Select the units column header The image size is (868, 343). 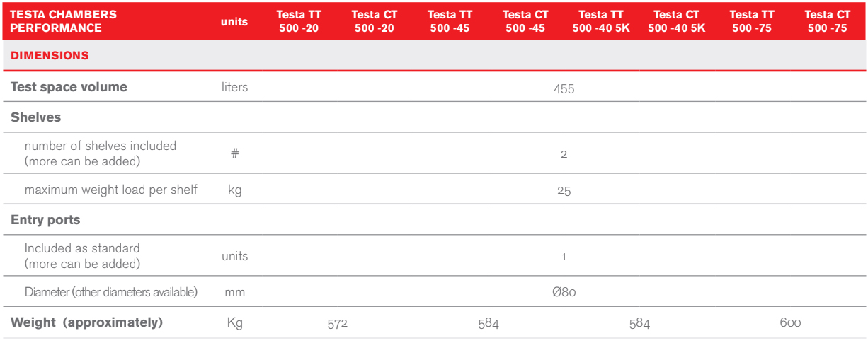point(234,21)
